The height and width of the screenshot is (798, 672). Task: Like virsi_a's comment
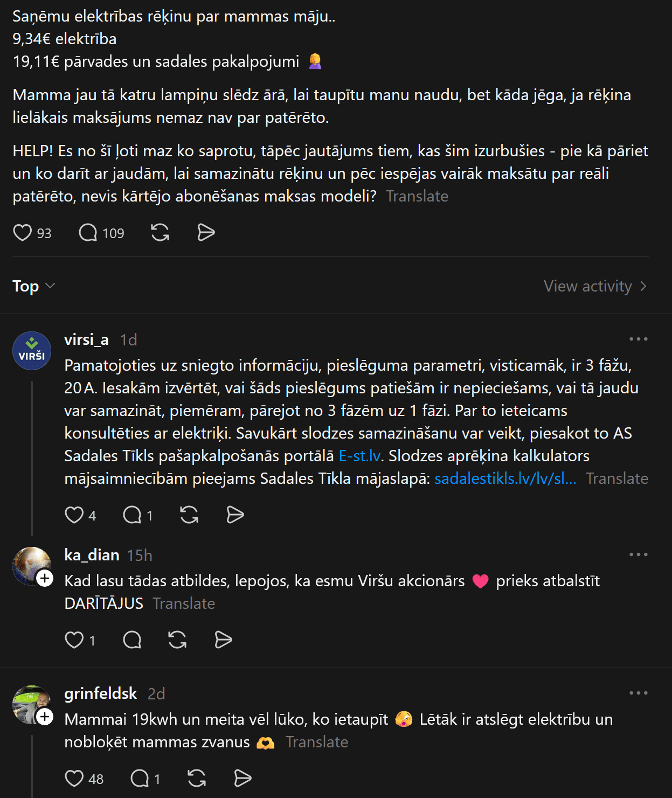[74, 515]
